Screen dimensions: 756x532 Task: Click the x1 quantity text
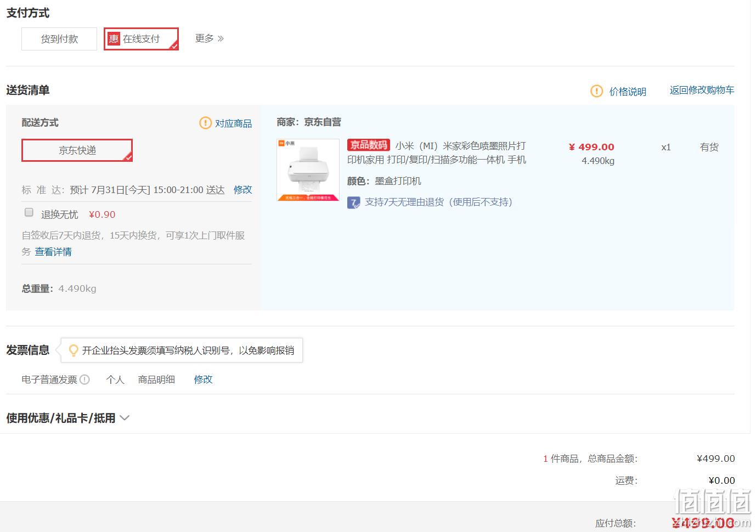666,147
